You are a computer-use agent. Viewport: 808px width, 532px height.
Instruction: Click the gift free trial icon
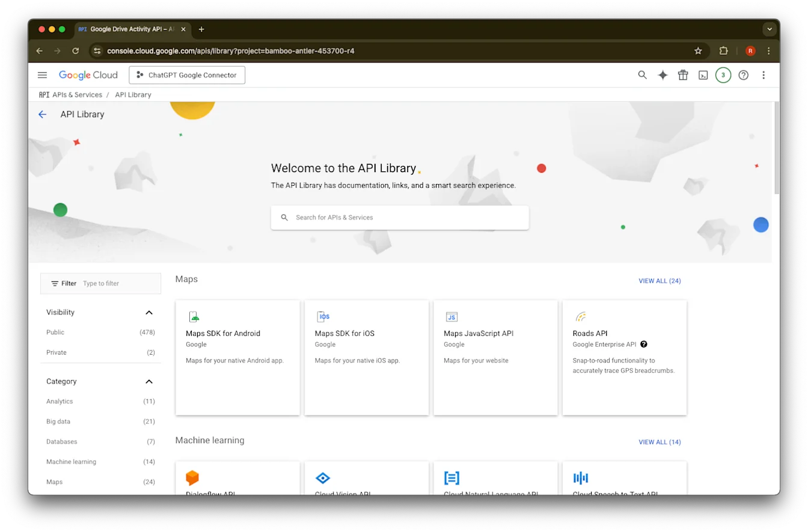(683, 75)
